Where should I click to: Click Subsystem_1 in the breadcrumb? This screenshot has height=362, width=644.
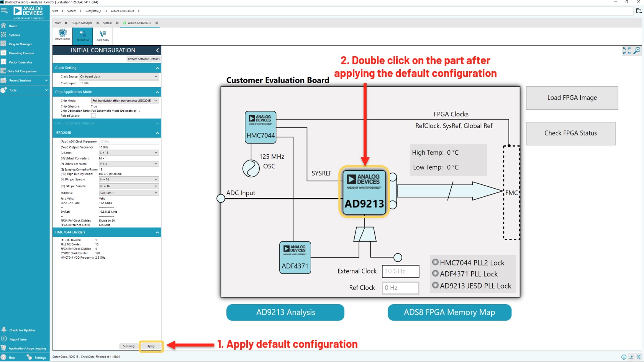[x=93, y=11]
